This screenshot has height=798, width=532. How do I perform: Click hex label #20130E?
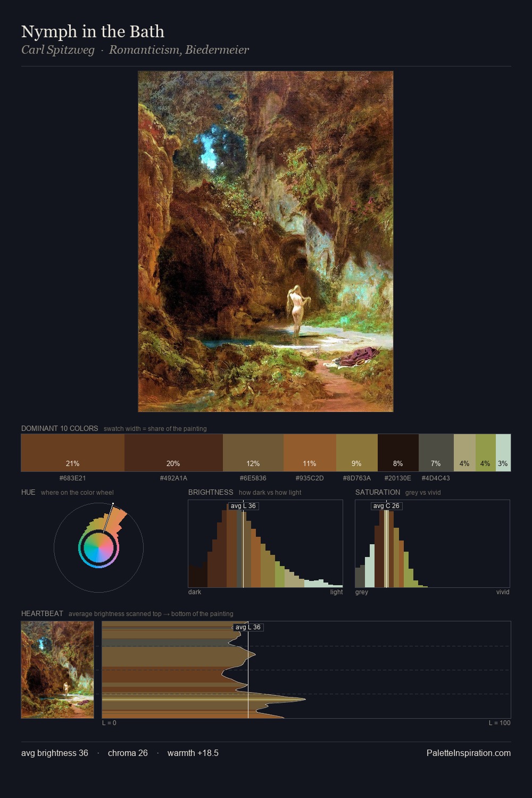398,478
